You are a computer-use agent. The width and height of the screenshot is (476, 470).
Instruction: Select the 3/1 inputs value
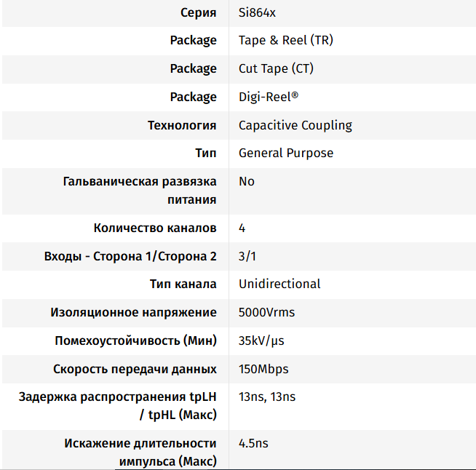point(247,256)
